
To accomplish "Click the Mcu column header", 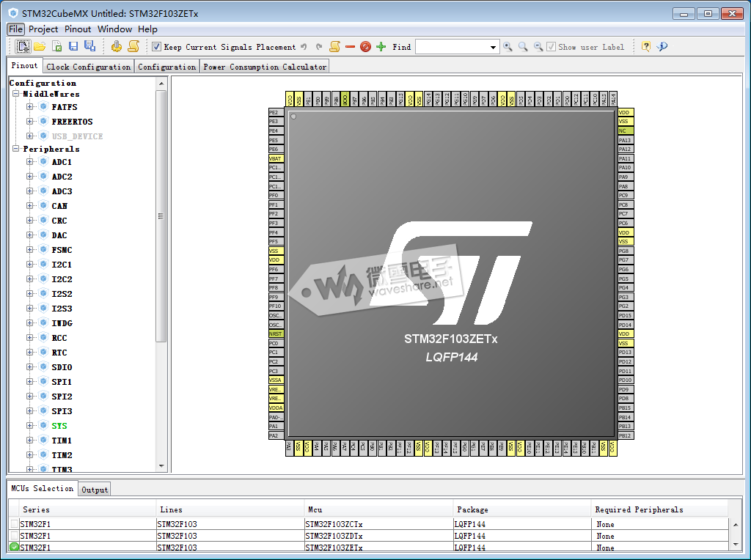I will click(378, 509).
